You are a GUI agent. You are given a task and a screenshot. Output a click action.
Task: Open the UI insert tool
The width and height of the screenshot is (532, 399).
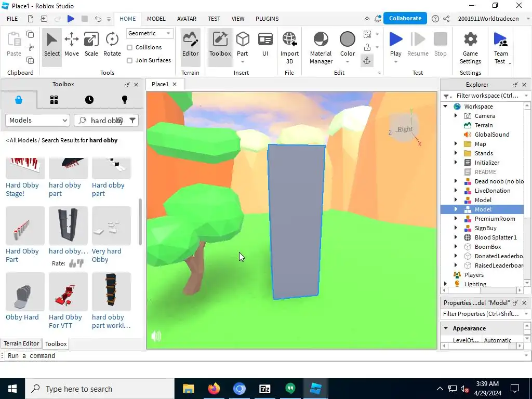(265, 45)
